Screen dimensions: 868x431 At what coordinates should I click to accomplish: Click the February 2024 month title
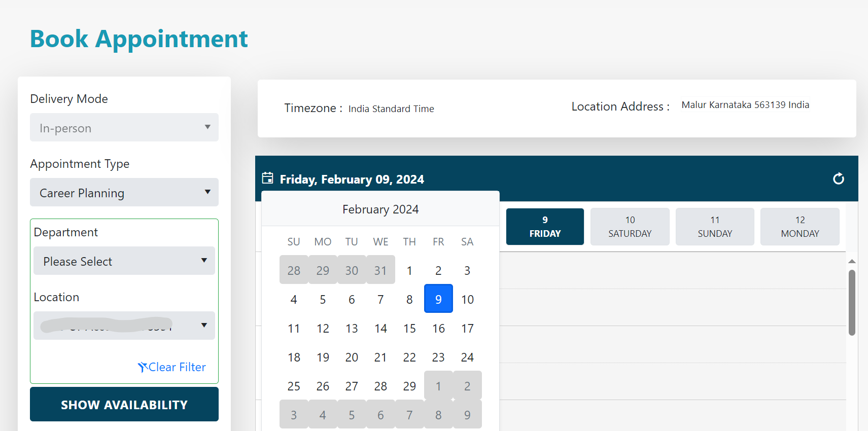coord(380,209)
